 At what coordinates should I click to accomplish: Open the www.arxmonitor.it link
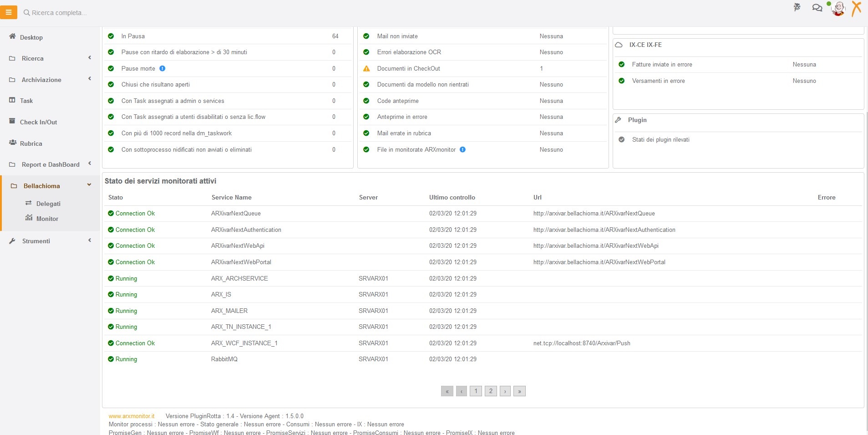pos(132,416)
